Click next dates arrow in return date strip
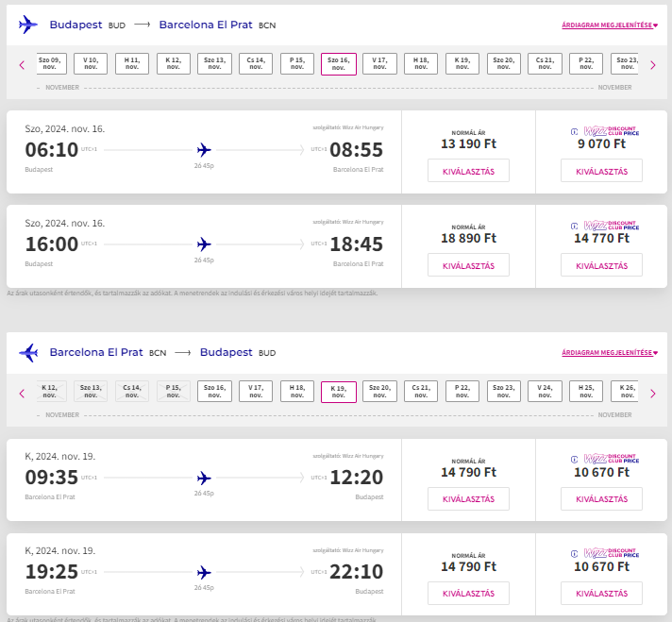The width and height of the screenshot is (672, 622). coord(652,394)
